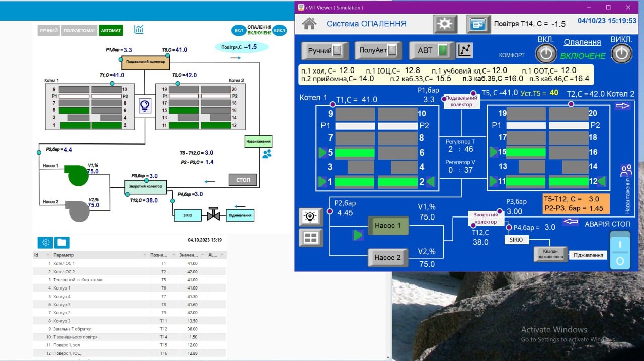Click the Уст.Т5 setpoint value 40
This screenshot has width=644, height=361.
tap(554, 93)
